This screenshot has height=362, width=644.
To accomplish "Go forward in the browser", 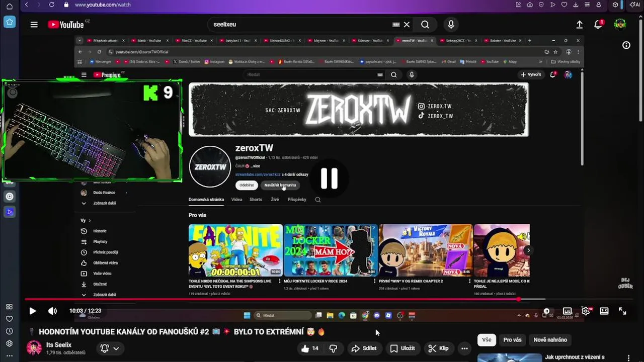I will point(39,5).
